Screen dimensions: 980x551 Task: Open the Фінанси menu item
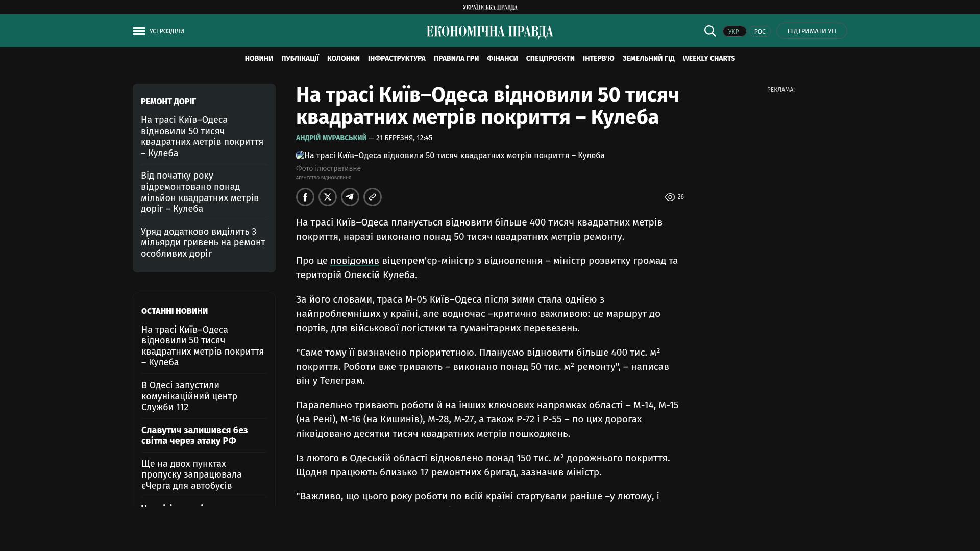click(x=502, y=59)
